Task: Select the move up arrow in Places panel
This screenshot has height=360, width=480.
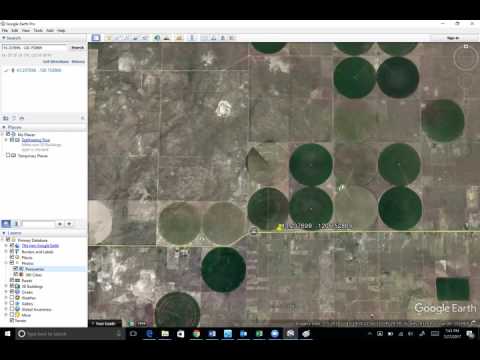Action: (x=60, y=224)
